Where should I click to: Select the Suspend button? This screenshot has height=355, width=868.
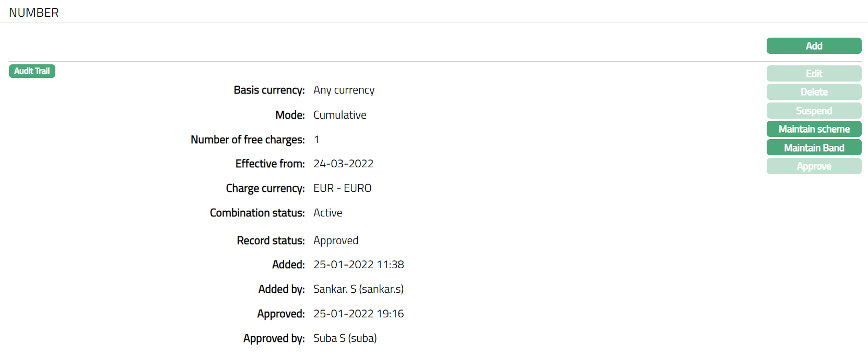814,111
